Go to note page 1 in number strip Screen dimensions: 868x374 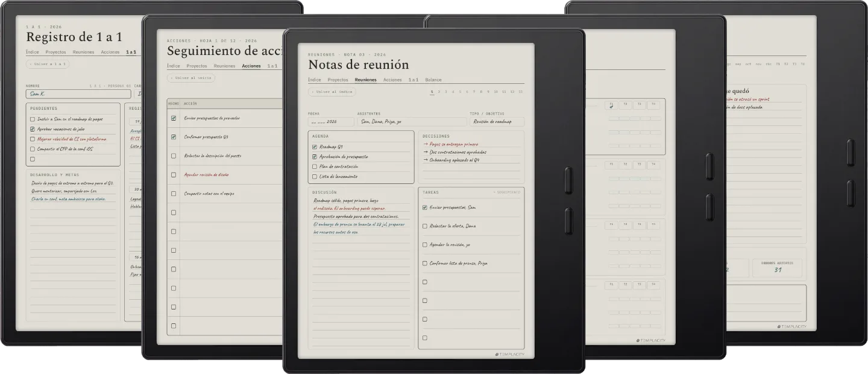pyautogui.click(x=432, y=92)
